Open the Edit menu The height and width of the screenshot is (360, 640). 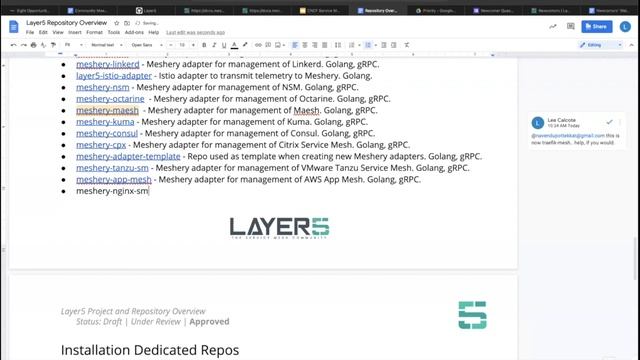pyautogui.click(x=43, y=32)
